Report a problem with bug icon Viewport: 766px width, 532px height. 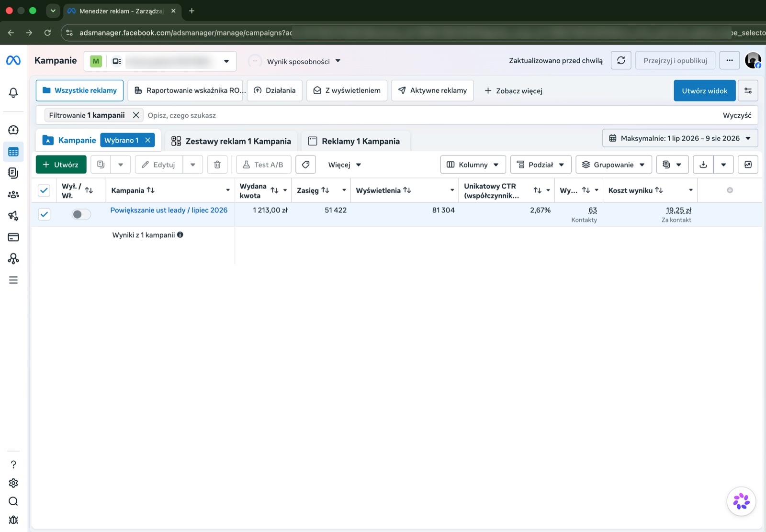(x=13, y=520)
